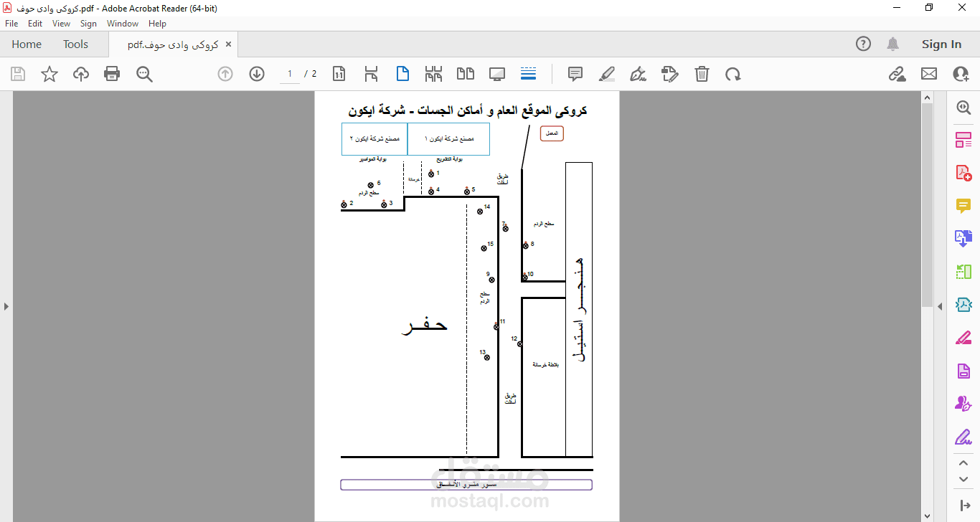Star the document with the bookmark star icon

click(50, 74)
